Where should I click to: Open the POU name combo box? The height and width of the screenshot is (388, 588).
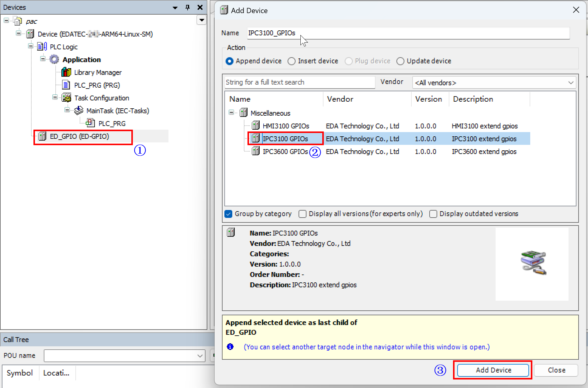tap(200, 356)
